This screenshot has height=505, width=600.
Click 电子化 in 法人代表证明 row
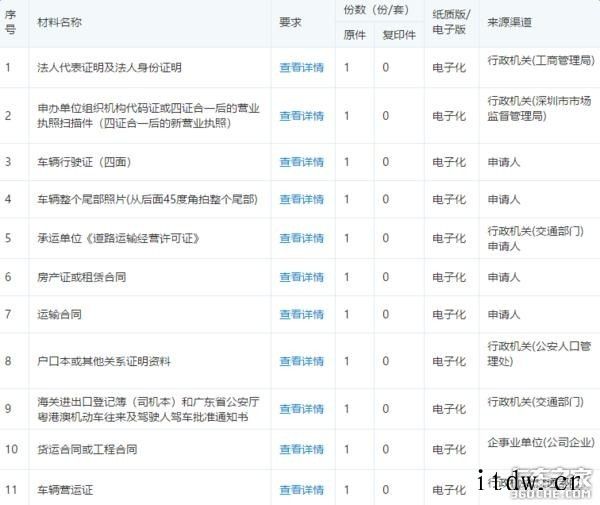tap(449, 68)
